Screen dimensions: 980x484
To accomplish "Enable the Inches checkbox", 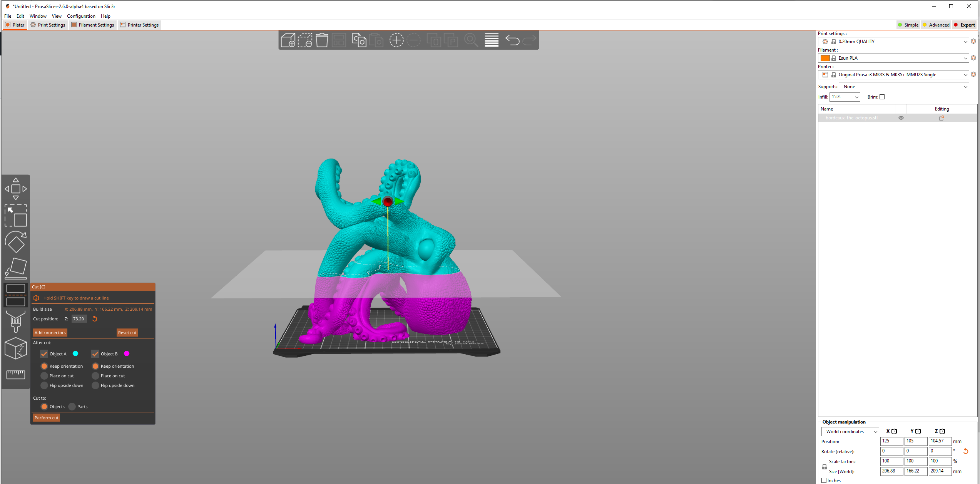I will point(824,481).
